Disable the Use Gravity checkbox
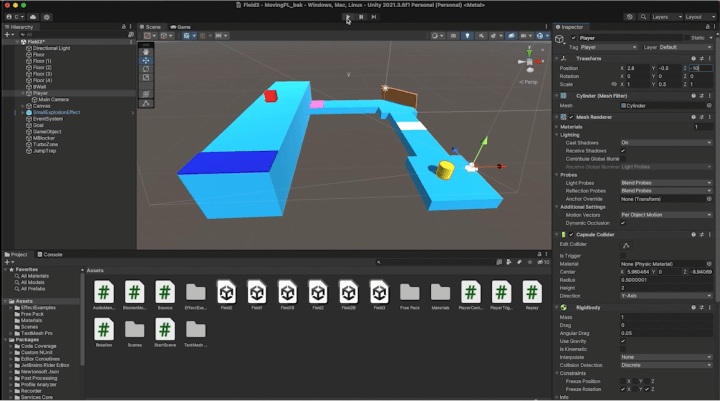The width and height of the screenshot is (720, 401). [623, 341]
